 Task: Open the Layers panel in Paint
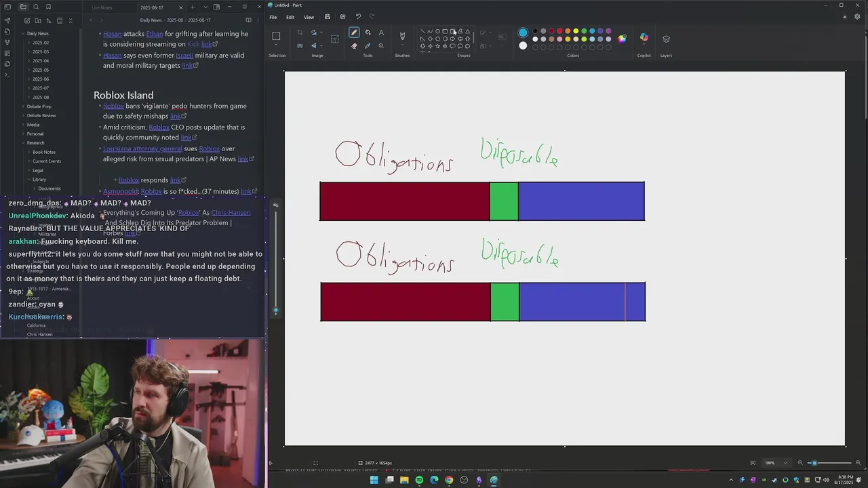pos(666,39)
